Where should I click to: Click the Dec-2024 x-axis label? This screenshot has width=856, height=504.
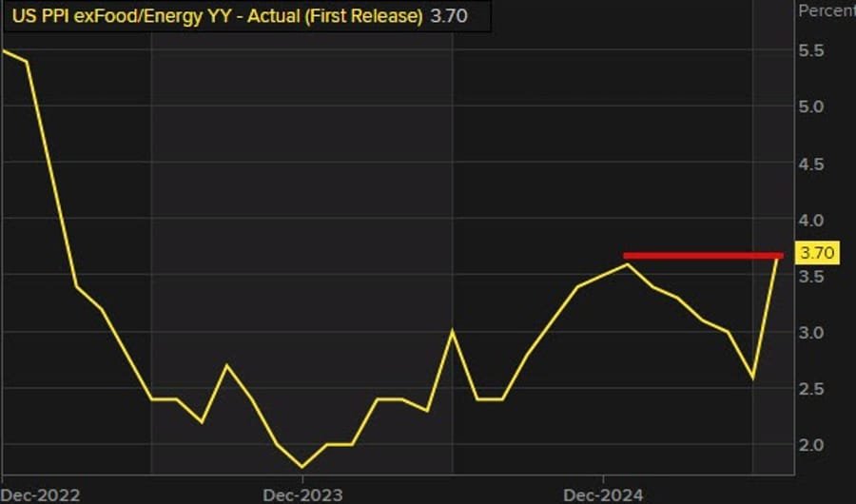click(x=603, y=494)
